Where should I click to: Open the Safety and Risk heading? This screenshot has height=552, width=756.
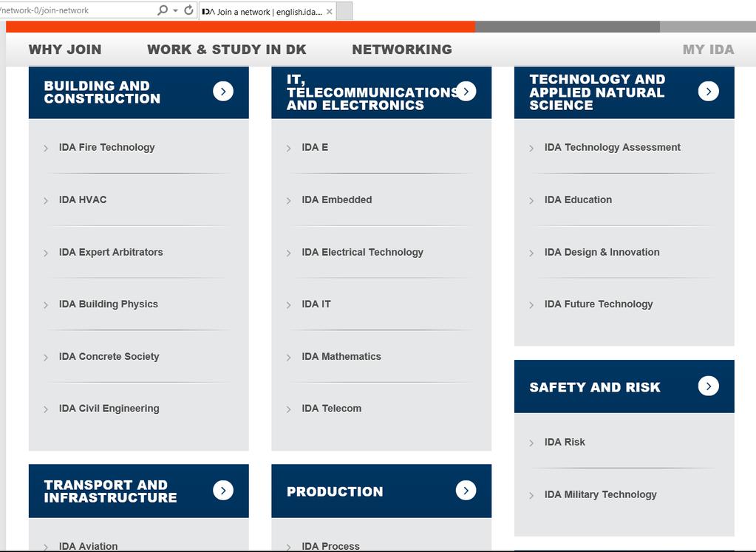[x=595, y=387]
